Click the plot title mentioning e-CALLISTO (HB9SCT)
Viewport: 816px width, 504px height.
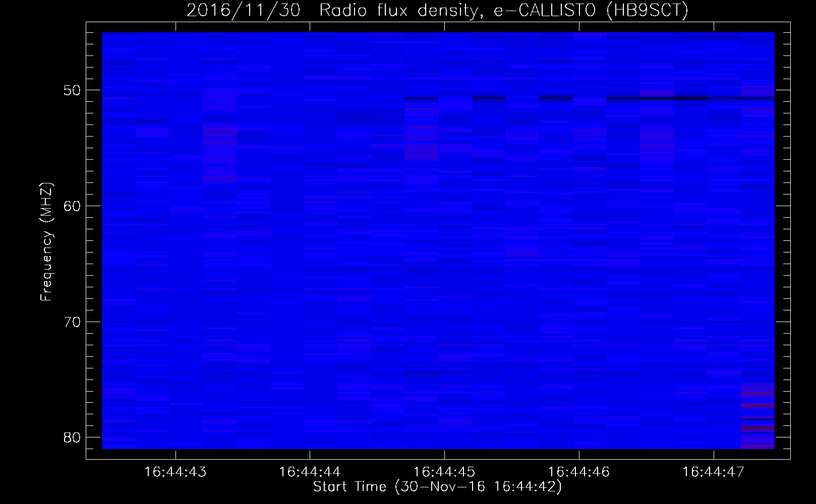437,11
